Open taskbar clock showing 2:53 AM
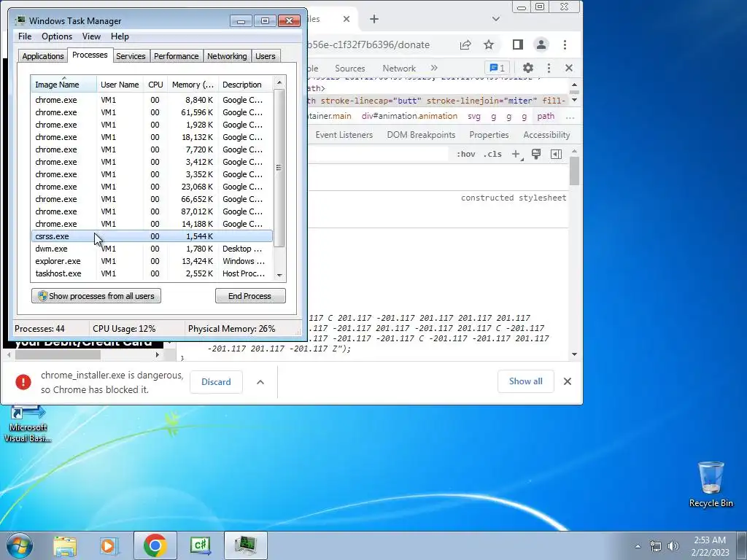Viewport: 747px width, 560px height. pyautogui.click(x=710, y=546)
